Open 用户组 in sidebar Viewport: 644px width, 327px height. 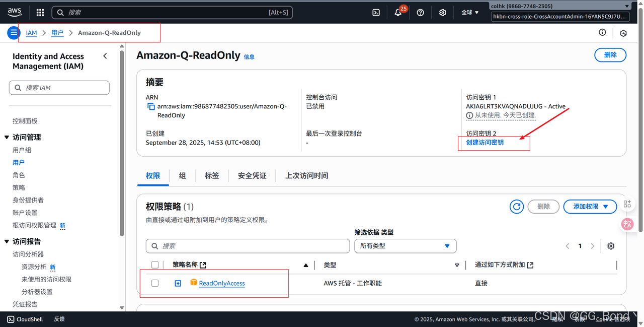pos(22,150)
